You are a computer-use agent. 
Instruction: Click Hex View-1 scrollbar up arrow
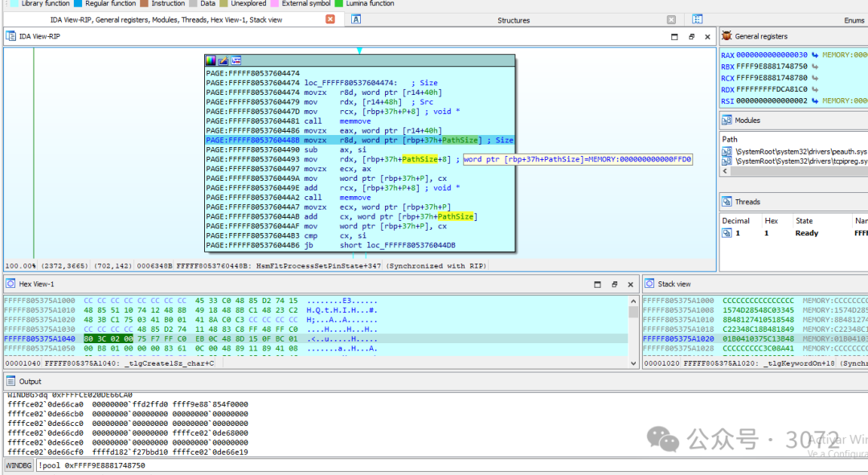[x=633, y=301]
